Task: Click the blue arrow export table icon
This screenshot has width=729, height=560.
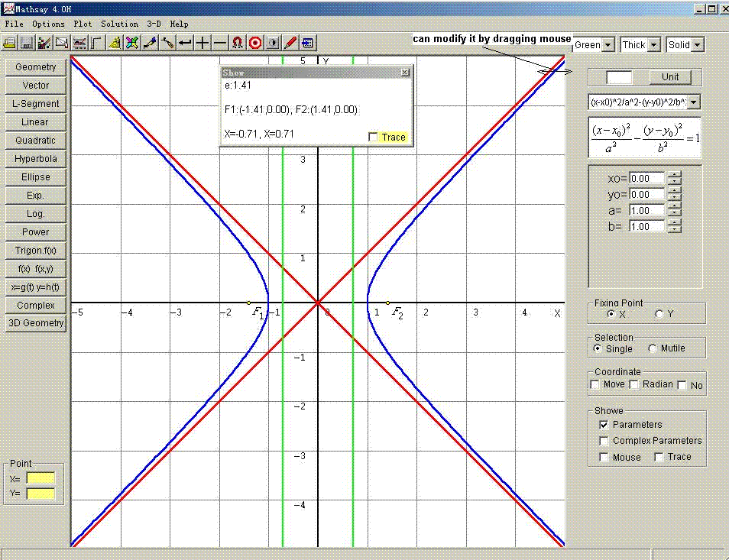Action: click(x=307, y=44)
